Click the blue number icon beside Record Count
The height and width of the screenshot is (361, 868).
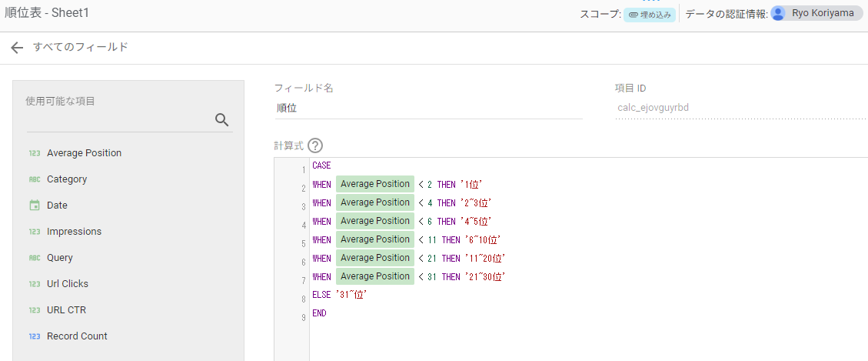pyautogui.click(x=34, y=336)
